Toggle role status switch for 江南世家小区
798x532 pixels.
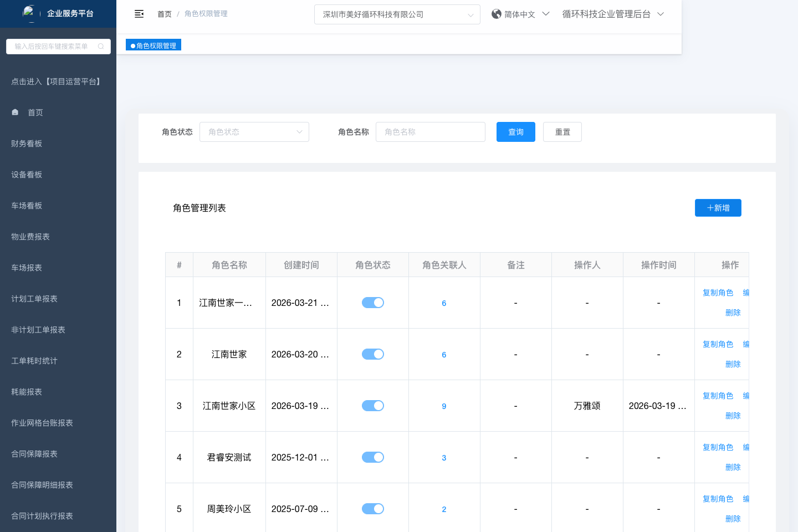[x=373, y=406]
